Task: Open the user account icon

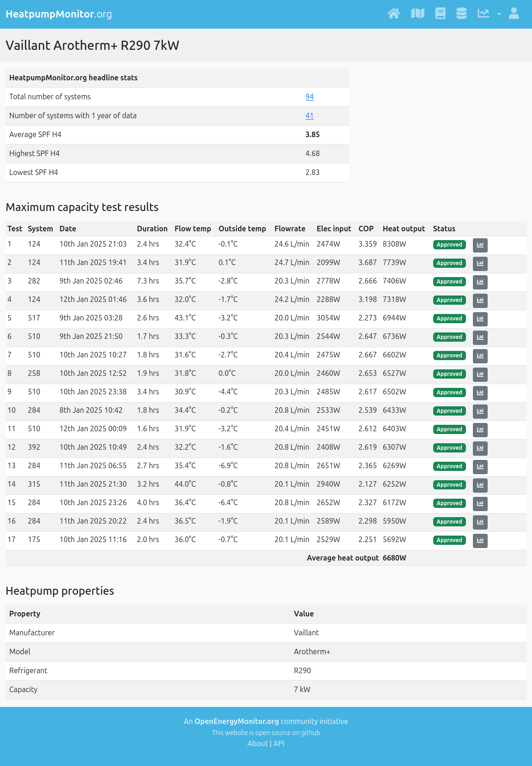Action: tap(514, 14)
